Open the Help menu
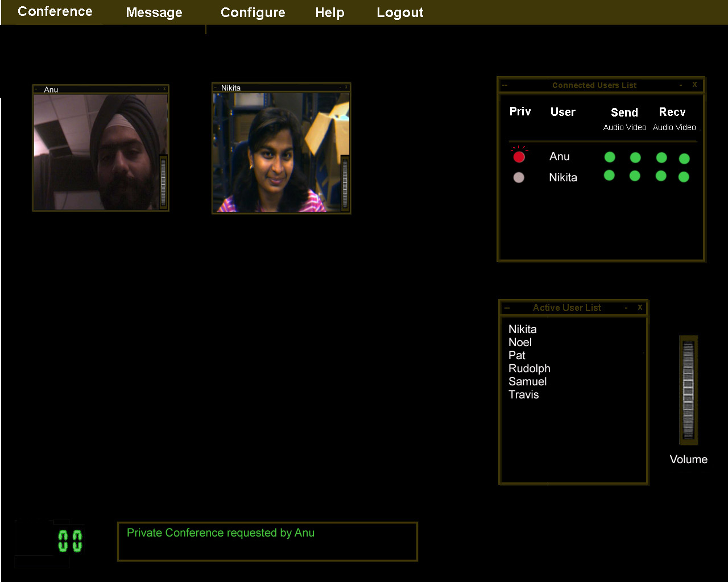Viewport: 728px width, 582px height. [x=330, y=13]
